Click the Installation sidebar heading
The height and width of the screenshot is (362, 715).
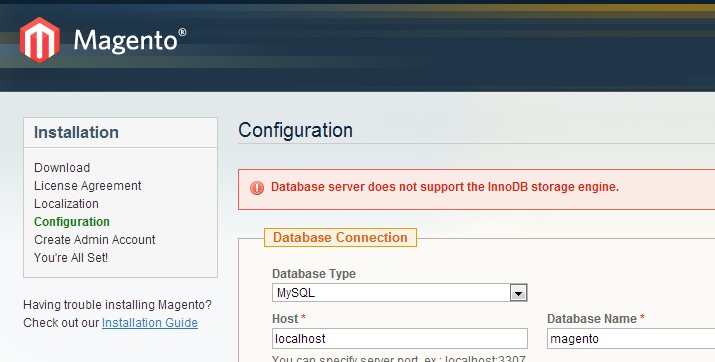[x=76, y=132]
